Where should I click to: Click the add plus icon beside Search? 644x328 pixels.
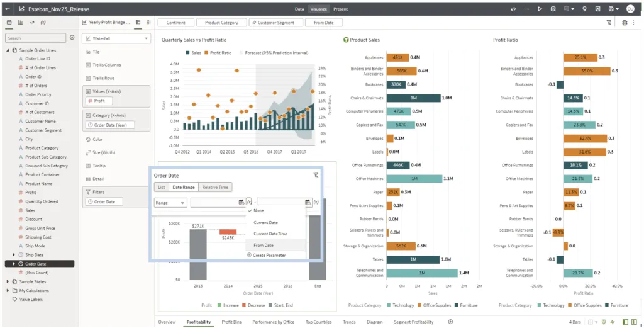[x=72, y=38]
